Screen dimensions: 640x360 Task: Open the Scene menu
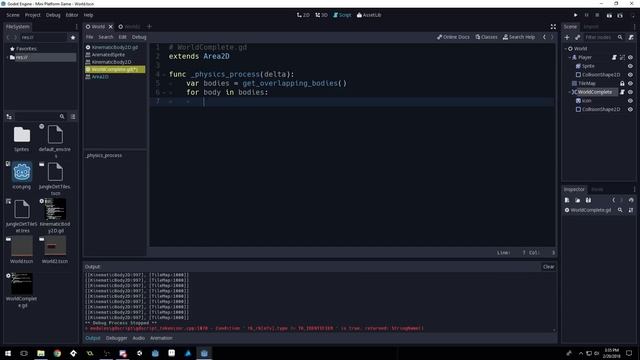coord(13,15)
